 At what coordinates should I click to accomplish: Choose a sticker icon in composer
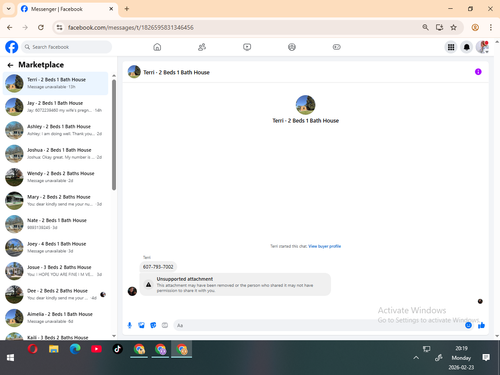pyautogui.click(x=153, y=325)
